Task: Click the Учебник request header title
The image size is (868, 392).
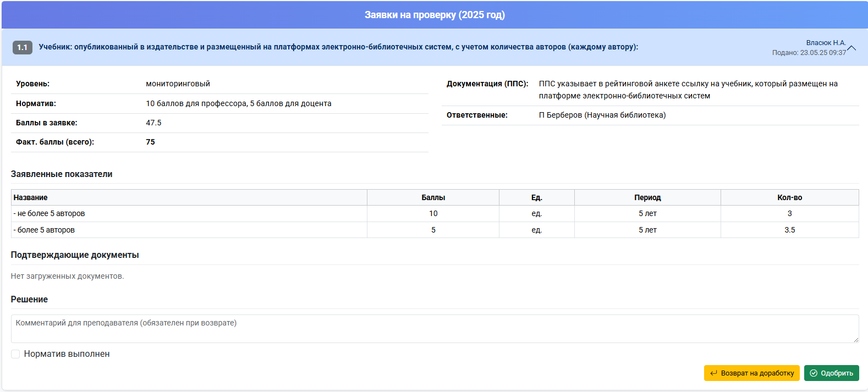Action: tap(338, 47)
